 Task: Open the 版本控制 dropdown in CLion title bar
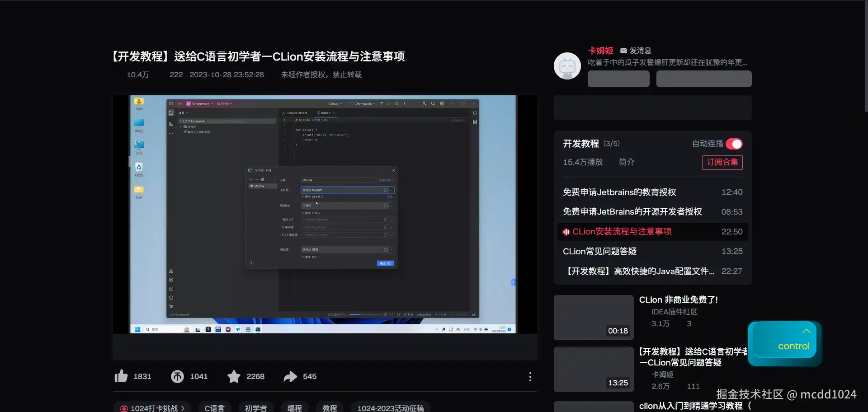pyautogui.click(x=225, y=104)
